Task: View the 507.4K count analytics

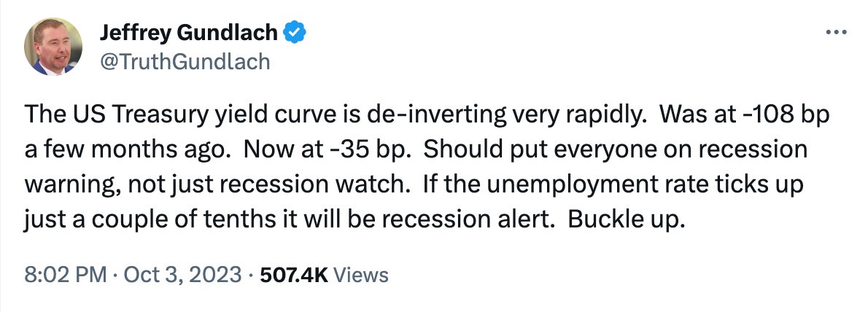Action: (x=294, y=274)
